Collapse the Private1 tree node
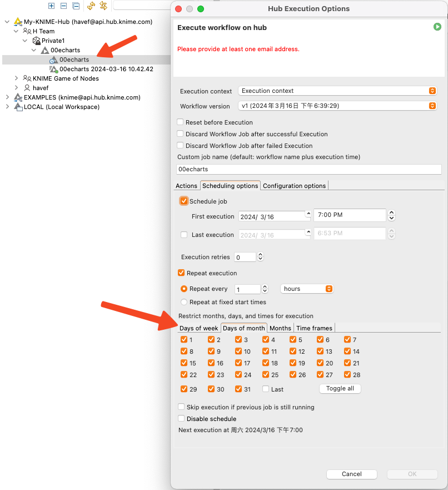Viewport: 448px width, 490px height. [25, 41]
